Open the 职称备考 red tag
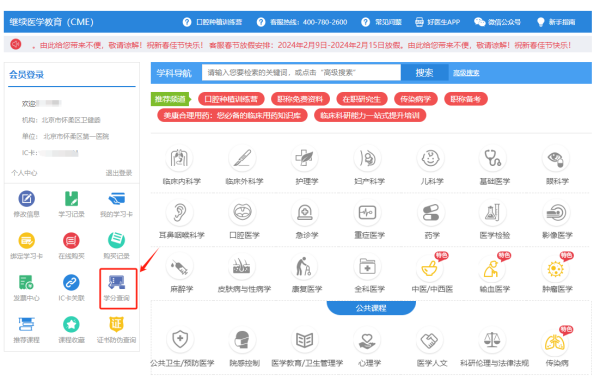The height and width of the screenshot is (381, 600). [466, 99]
